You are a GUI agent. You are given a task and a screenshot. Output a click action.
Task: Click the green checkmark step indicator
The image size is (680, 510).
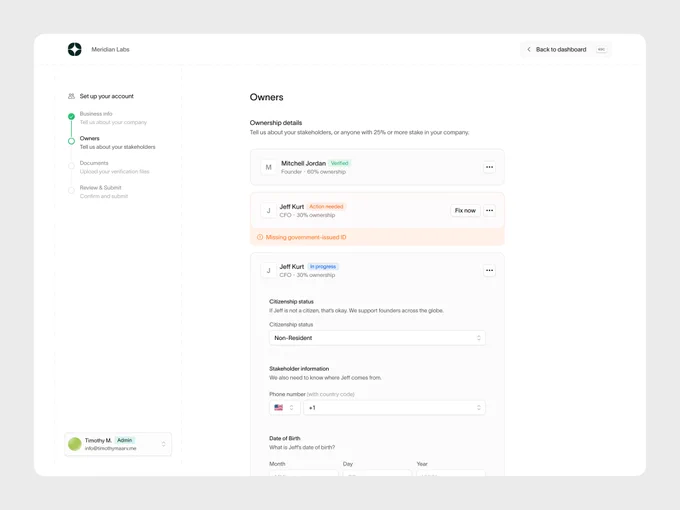click(72, 116)
